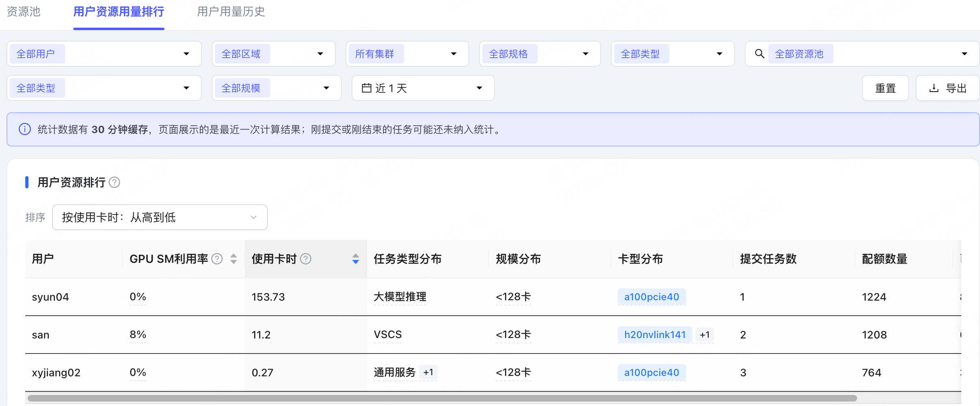This screenshot has width=980, height=406.
Task: Click the table's horizontal scrollbar
Action: 442,398
